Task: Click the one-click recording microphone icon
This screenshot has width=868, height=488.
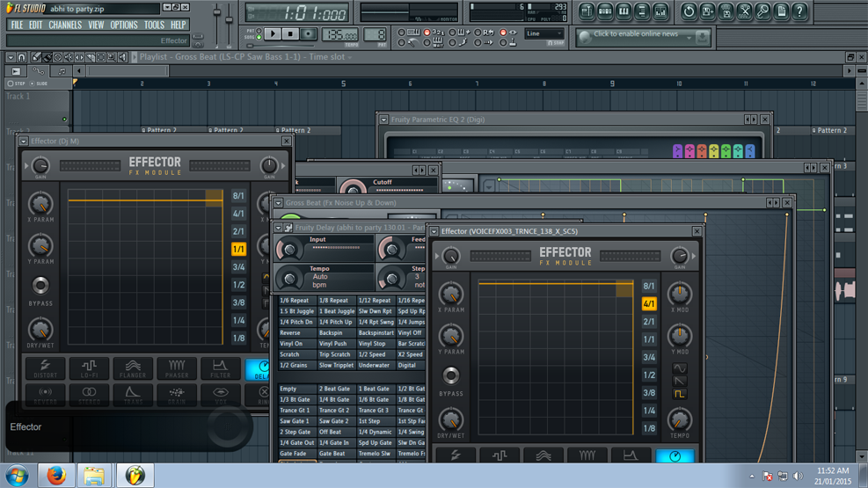Action: click(762, 11)
